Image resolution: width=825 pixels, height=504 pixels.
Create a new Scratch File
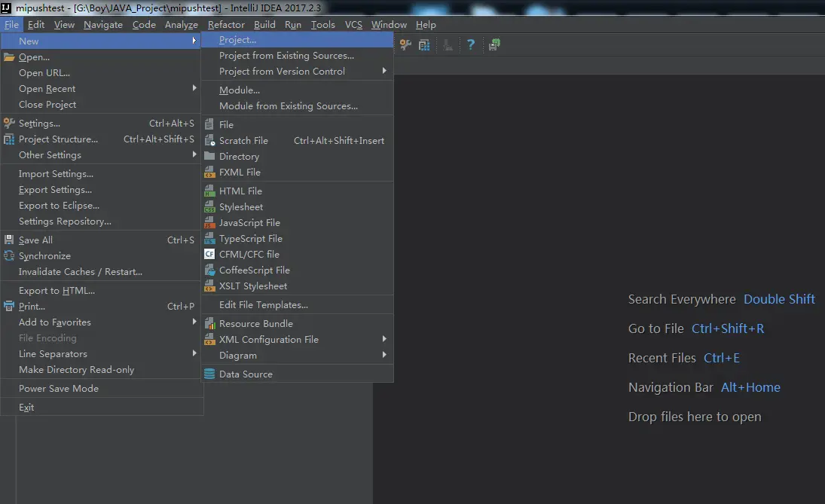coord(298,140)
